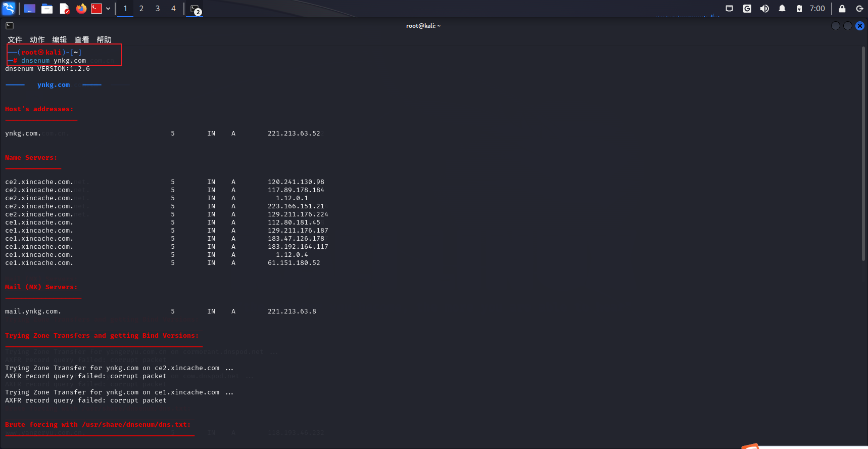Viewport: 868px width, 449px height.
Task: Open the notifications bell icon
Action: [x=782, y=9]
